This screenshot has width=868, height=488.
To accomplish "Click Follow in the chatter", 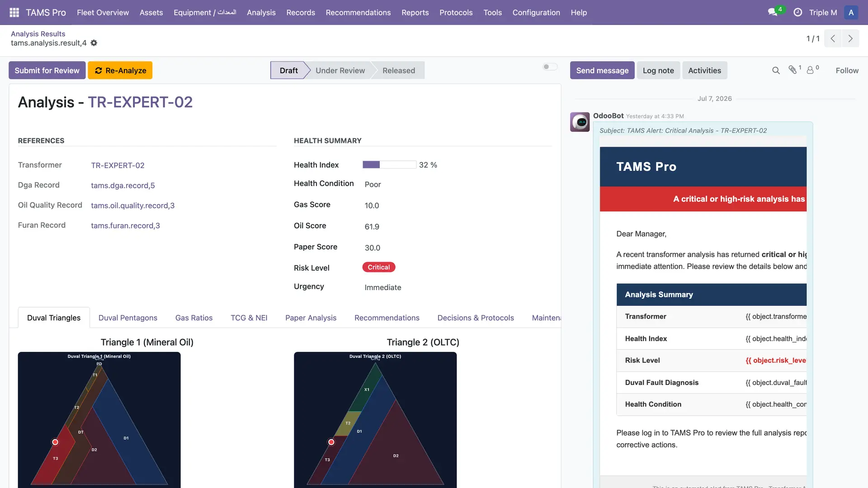I will click(847, 70).
